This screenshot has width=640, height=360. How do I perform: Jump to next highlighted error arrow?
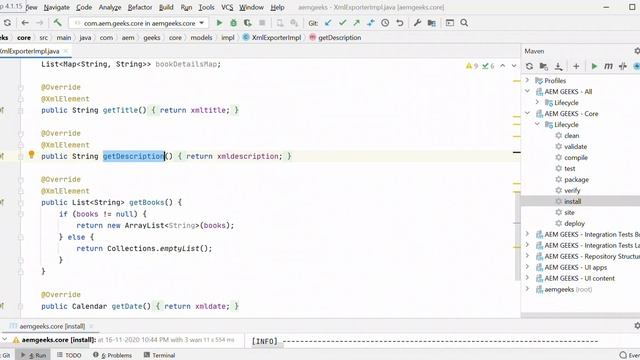pos(514,66)
